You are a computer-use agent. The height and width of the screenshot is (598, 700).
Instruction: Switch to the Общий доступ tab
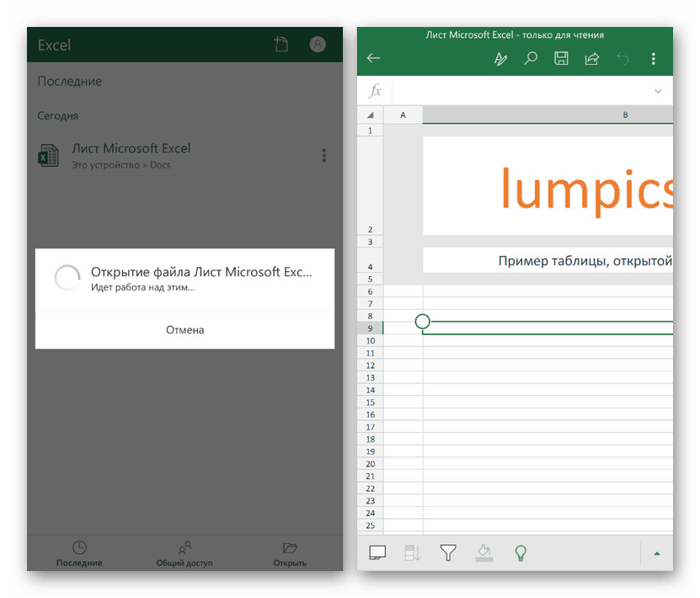tap(184, 553)
